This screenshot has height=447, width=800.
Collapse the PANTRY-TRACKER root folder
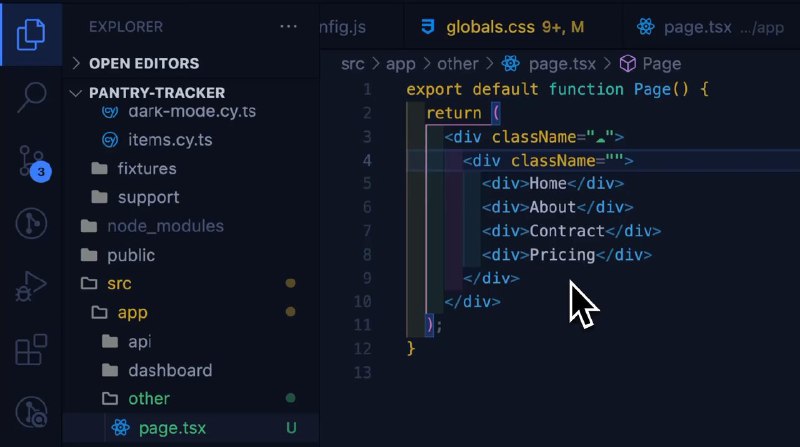[156, 93]
